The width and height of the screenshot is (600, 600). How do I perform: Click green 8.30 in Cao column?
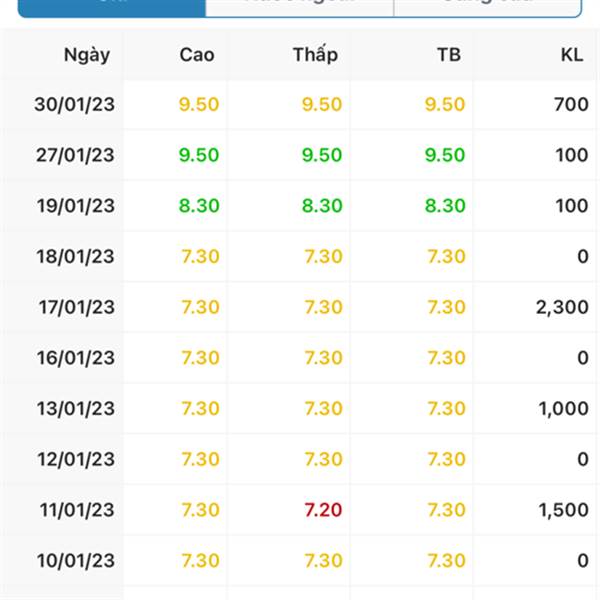pos(199,206)
